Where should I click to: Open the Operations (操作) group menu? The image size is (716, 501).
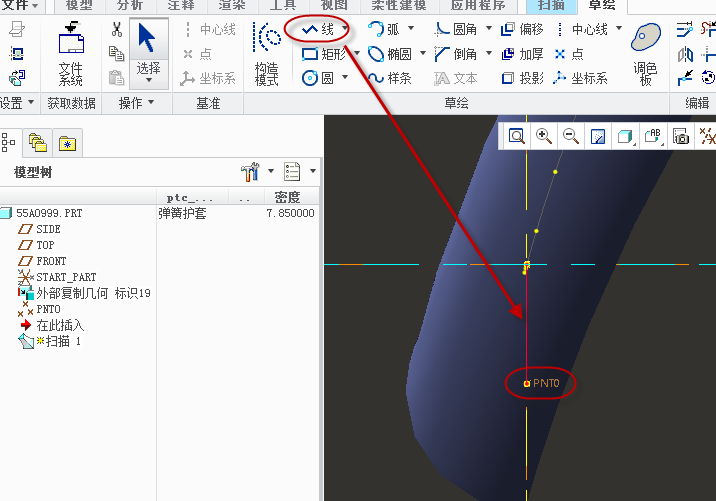click(x=136, y=103)
